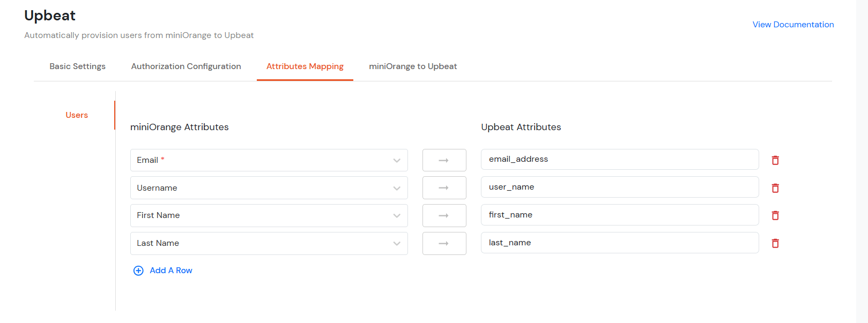Open the Email attribute dropdown

point(269,160)
